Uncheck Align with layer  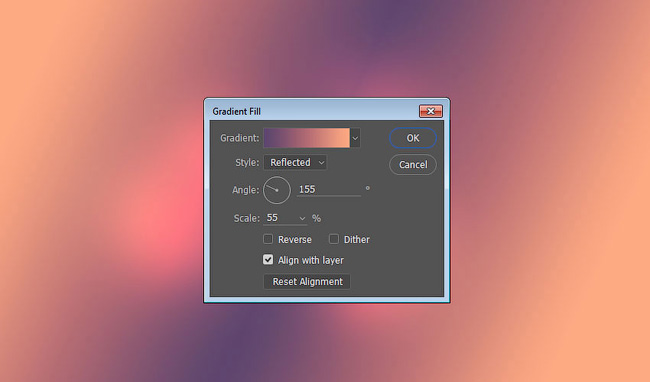pos(268,260)
